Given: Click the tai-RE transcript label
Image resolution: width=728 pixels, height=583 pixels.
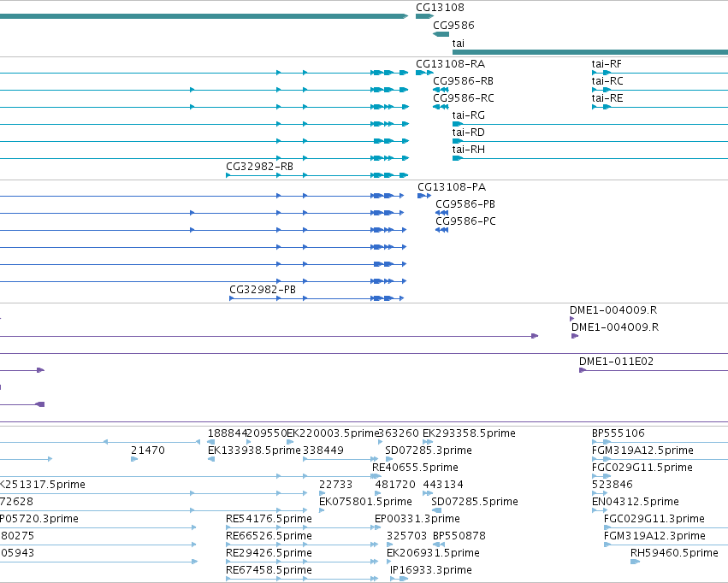Looking at the screenshot, I should click(x=607, y=98).
